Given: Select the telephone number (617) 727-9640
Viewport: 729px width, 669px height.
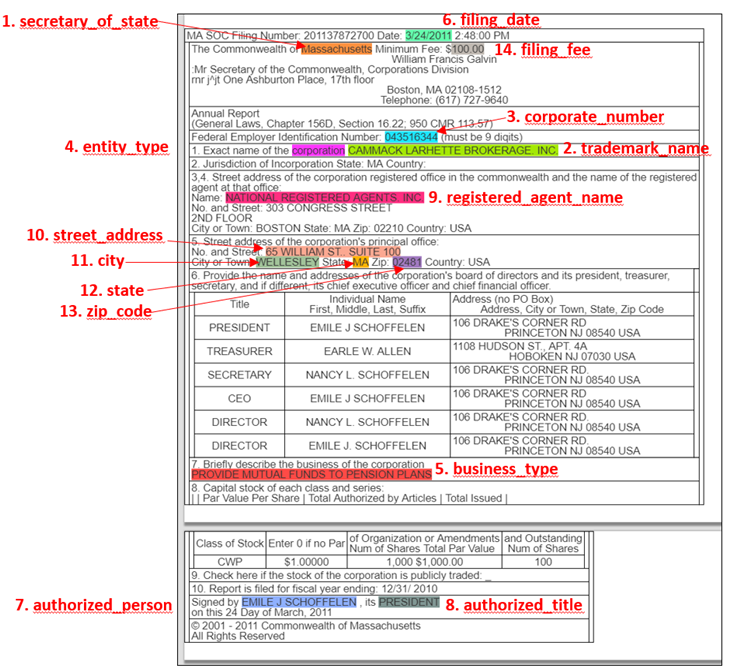Looking at the screenshot, I should point(471,100).
